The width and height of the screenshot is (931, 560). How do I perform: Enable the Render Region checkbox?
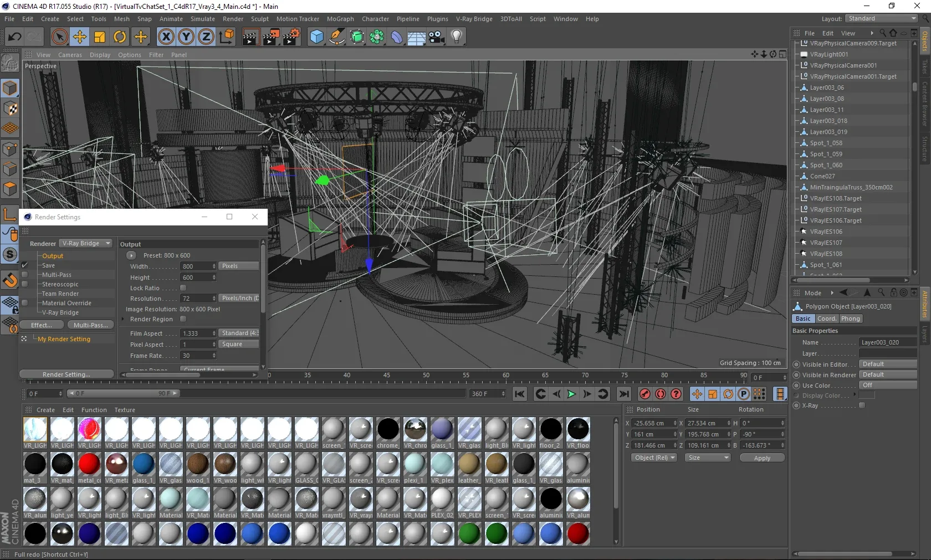pos(183,319)
